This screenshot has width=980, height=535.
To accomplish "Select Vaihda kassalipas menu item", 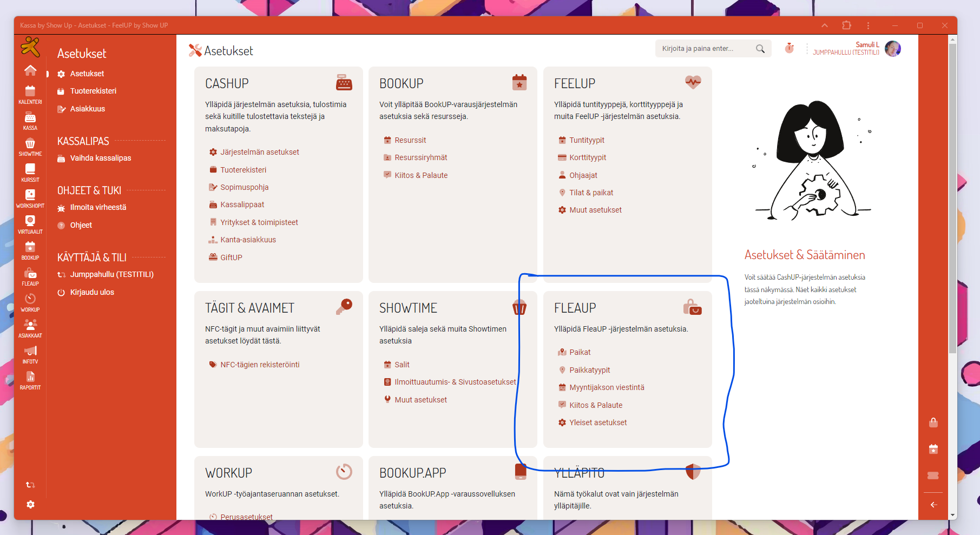I will (101, 158).
